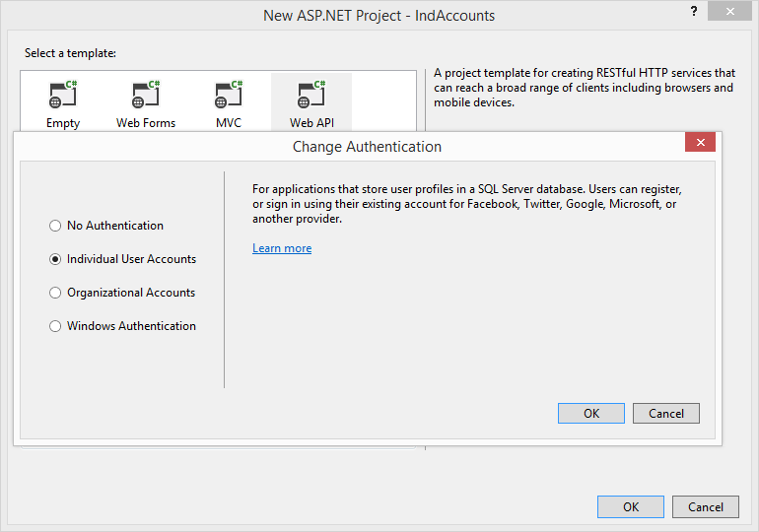The image size is (759, 532).
Task: Choose Individual User Accounts option
Action: click(55, 259)
